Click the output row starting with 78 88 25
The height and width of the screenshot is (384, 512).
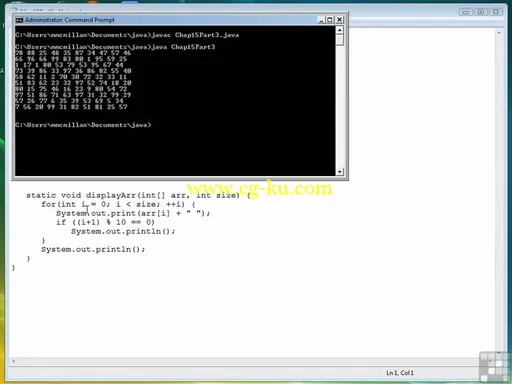tap(73, 53)
